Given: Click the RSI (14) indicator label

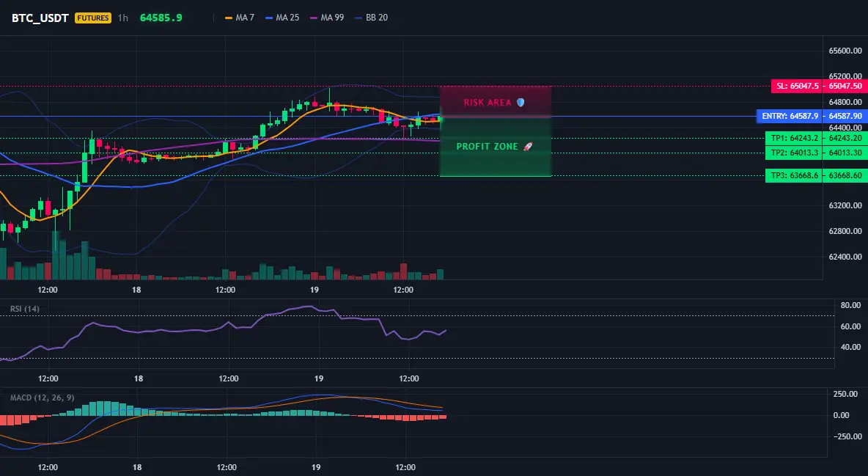Looking at the screenshot, I should coord(25,309).
